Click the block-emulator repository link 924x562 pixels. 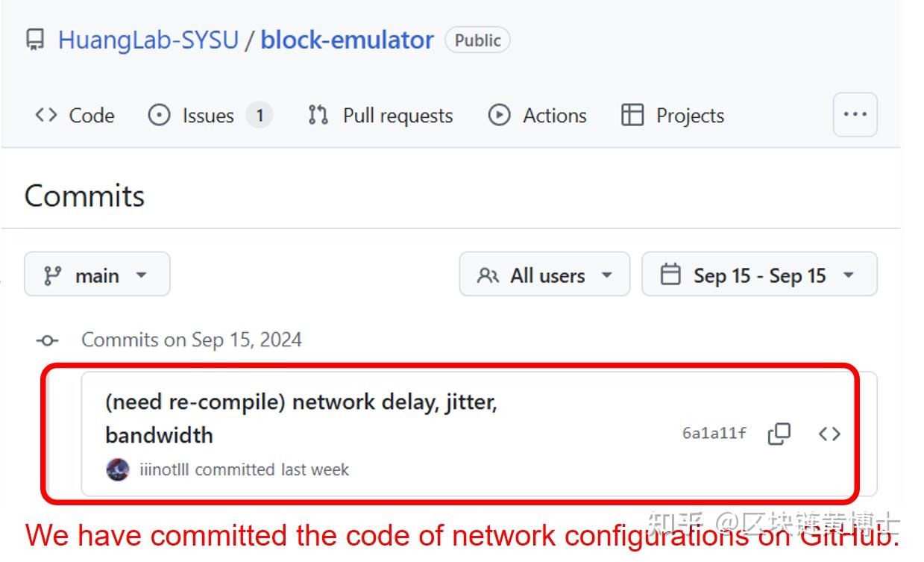(347, 40)
